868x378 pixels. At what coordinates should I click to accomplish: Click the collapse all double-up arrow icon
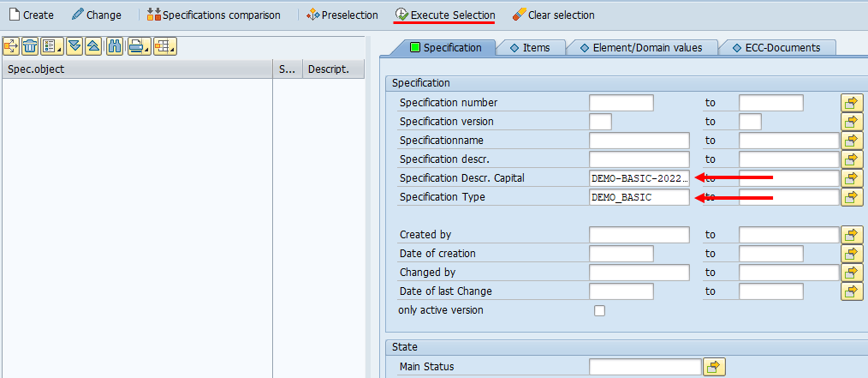click(x=93, y=46)
